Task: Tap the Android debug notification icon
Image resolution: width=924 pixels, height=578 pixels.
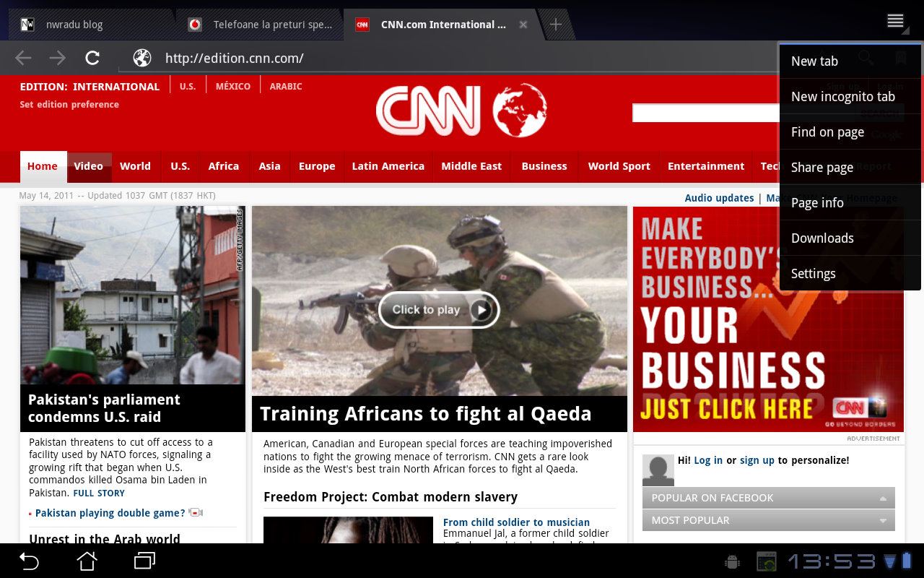Action: [x=733, y=561]
